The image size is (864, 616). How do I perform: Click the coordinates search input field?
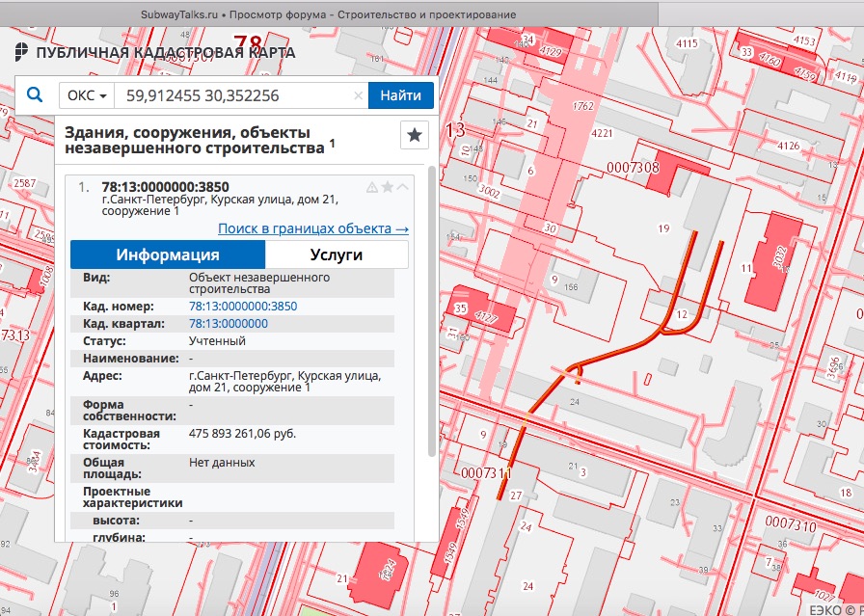tap(229, 95)
